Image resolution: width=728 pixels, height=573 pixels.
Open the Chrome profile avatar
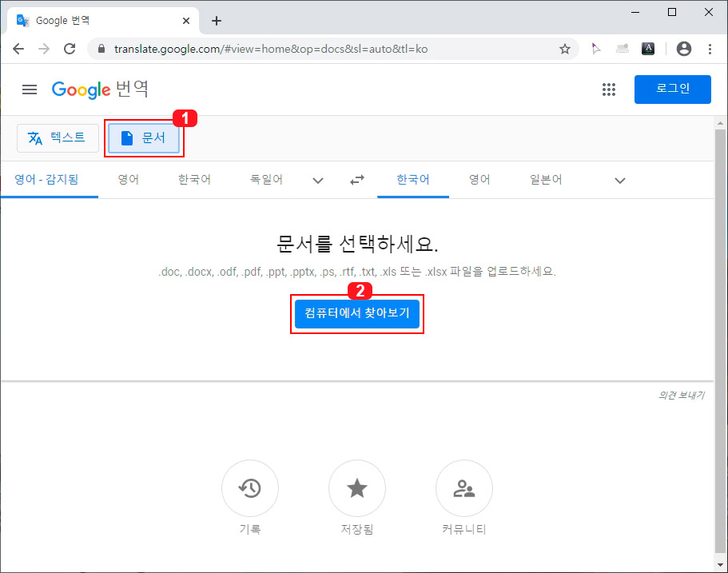(684, 49)
